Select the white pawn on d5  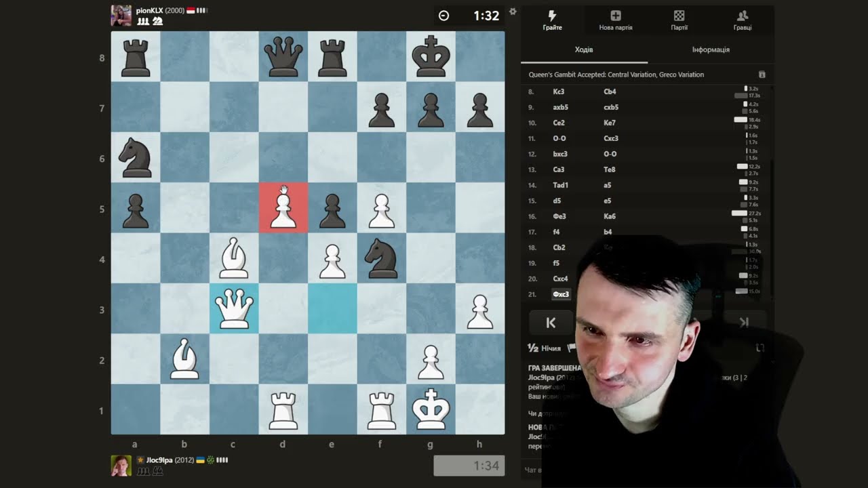point(283,209)
